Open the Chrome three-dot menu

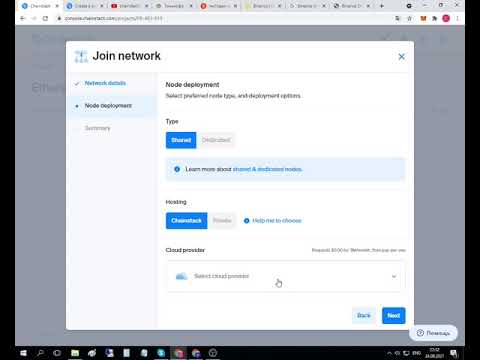click(x=457, y=18)
